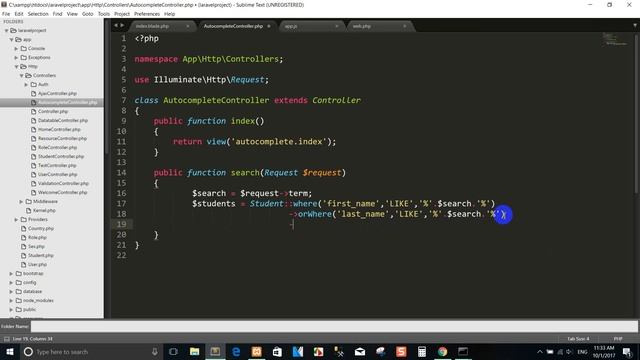Collapse the app folder
Screen dimensions: 640x360
point(11,40)
